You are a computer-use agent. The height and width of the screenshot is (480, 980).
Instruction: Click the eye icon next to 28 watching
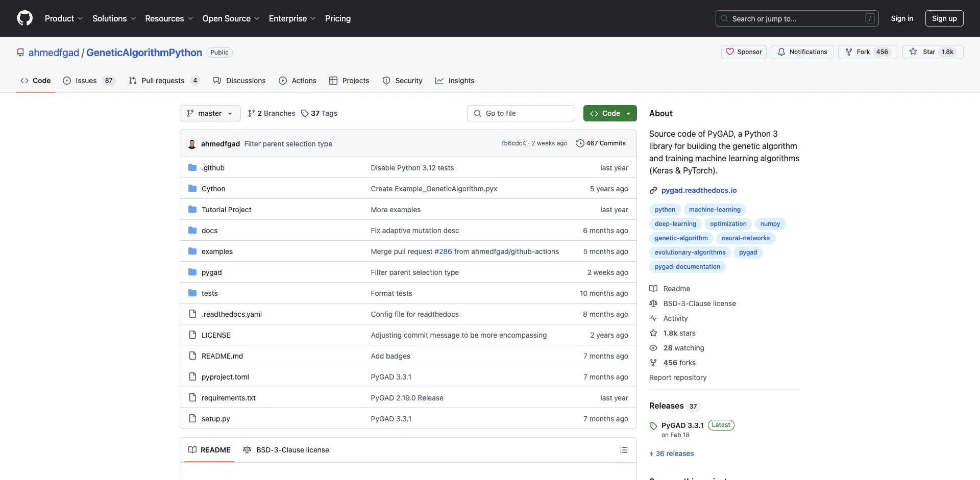[x=653, y=348]
